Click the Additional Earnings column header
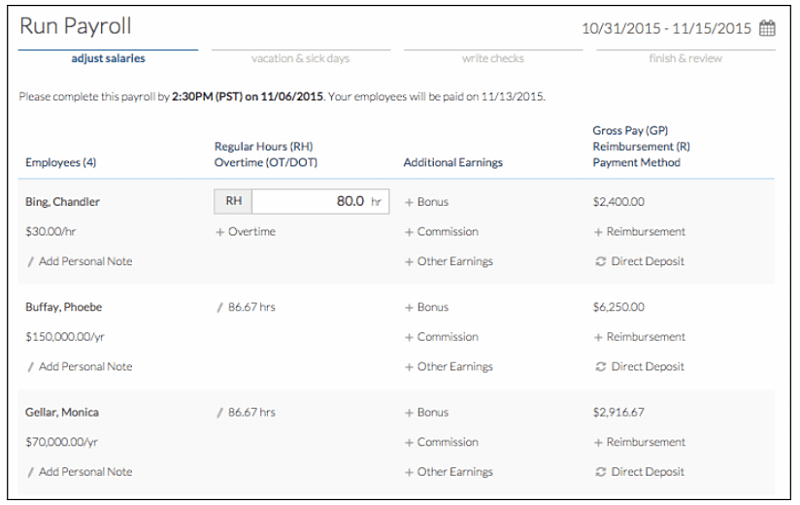Screen dimensions: 800x505 [453, 162]
